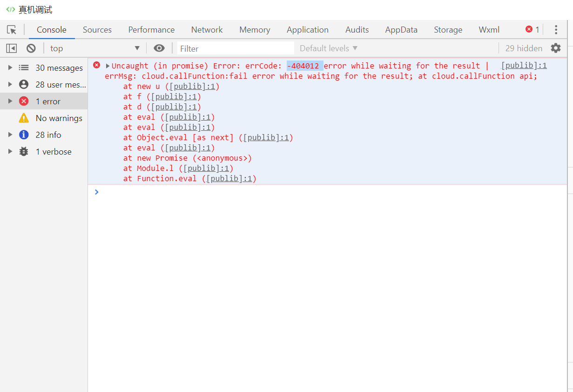573x392 pixels.
Task: Clear the console with the ban icon
Action: [31, 48]
